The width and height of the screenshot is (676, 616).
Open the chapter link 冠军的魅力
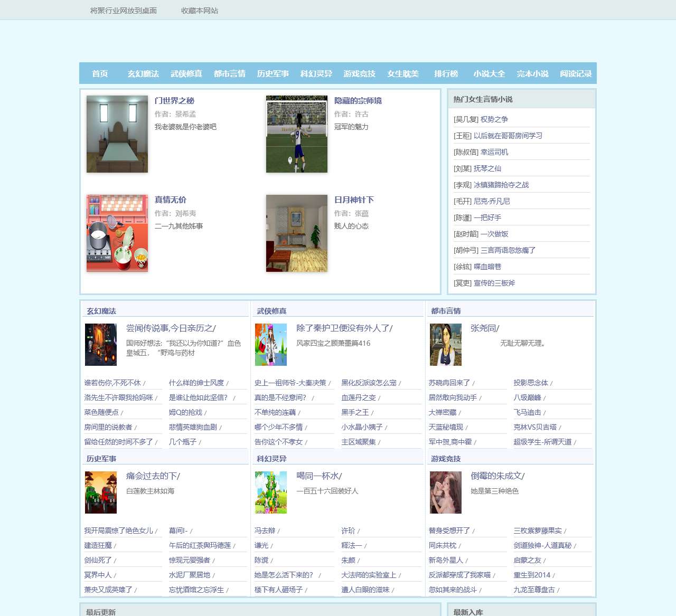click(x=351, y=127)
